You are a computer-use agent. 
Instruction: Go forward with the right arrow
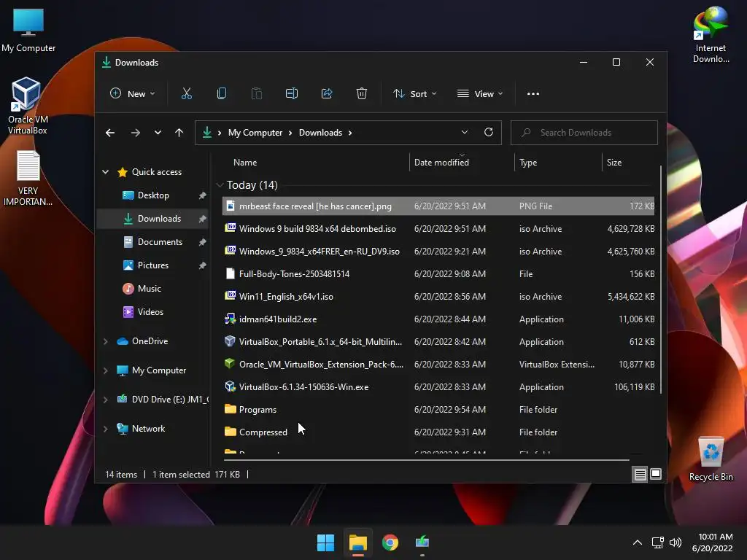pos(135,133)
